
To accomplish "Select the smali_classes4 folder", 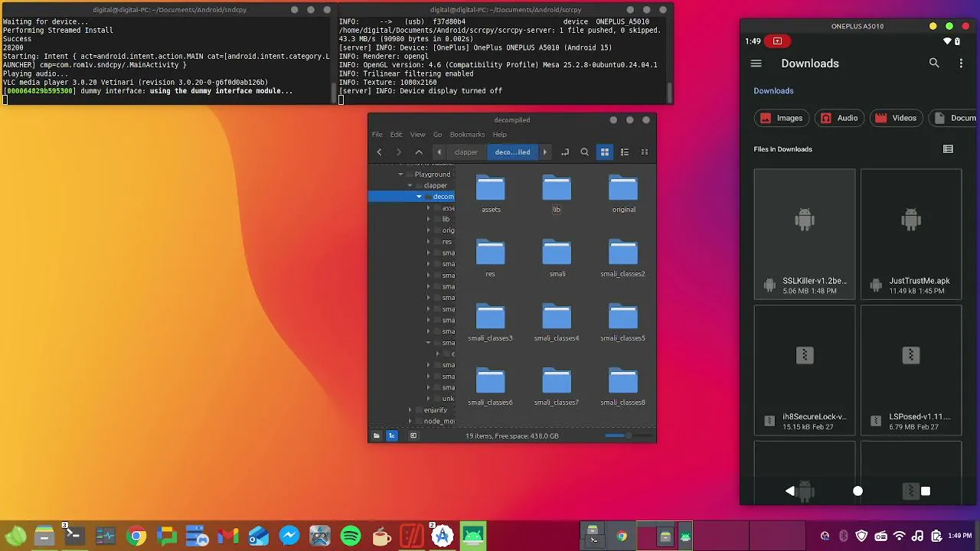I will (557, 323).
